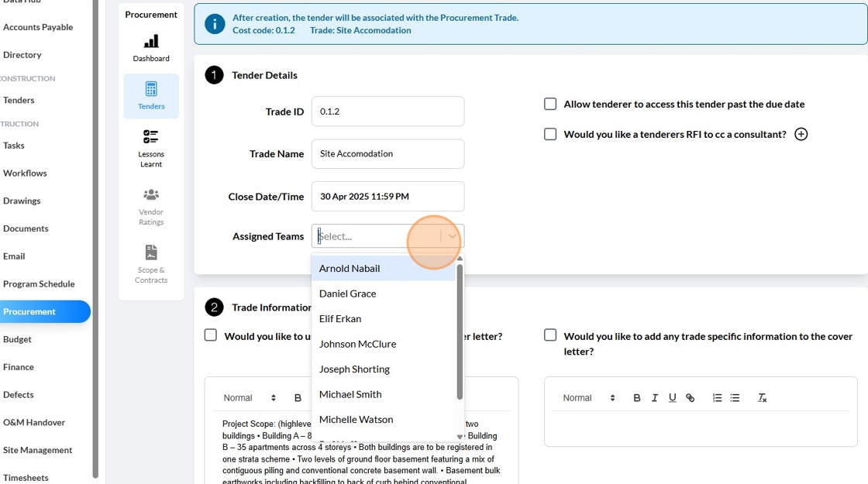Enable tenderer access past the due date

tap(550, 104)
